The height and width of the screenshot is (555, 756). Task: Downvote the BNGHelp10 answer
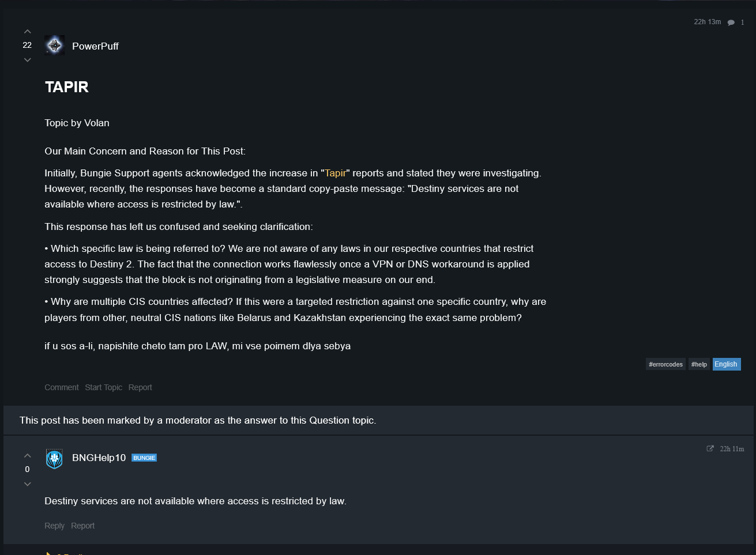click(27, 484)
